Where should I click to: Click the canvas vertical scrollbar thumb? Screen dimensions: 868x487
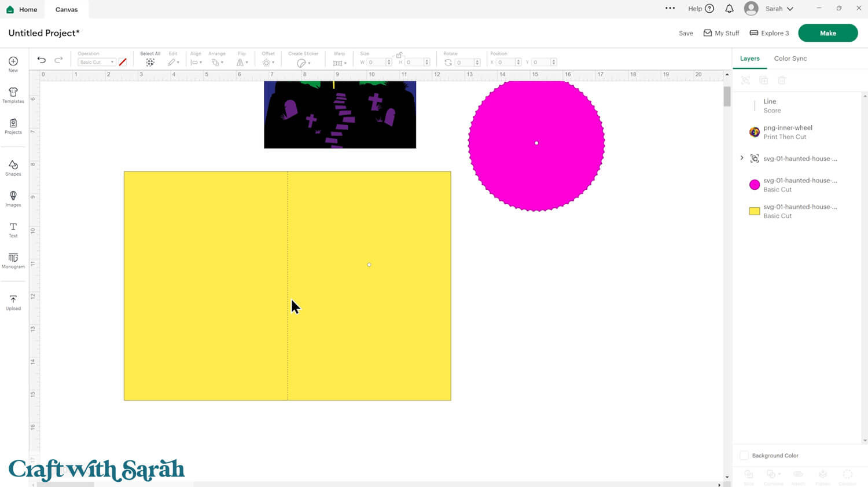pos(727,96)
